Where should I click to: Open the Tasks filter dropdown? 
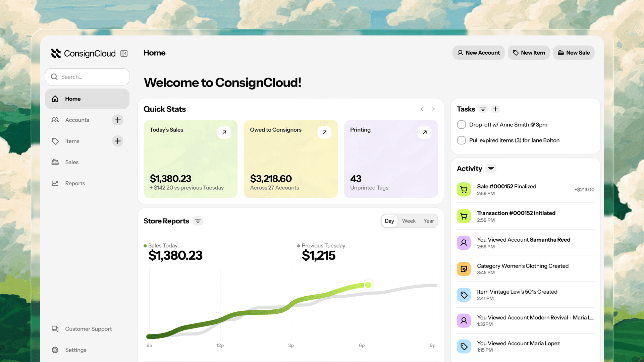tap(483, 109)
